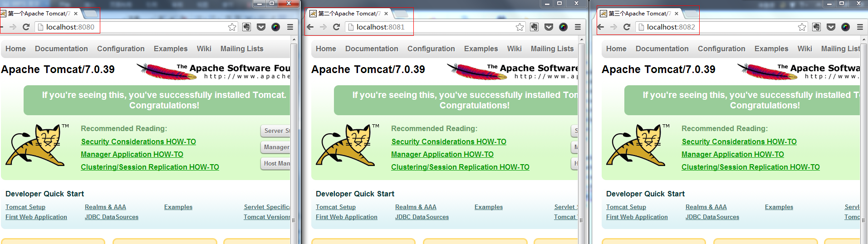Image resolution: width=868 pixels, height=244 pixels.
Task: Click Manager App button in localhost:8080 window
Action: pos(275,147)
